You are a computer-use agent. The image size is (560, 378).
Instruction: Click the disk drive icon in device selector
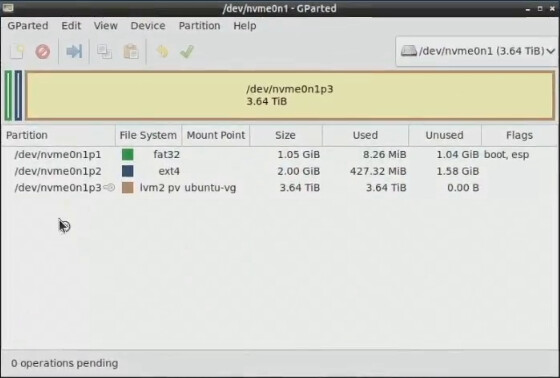click(x=409, y=51)
